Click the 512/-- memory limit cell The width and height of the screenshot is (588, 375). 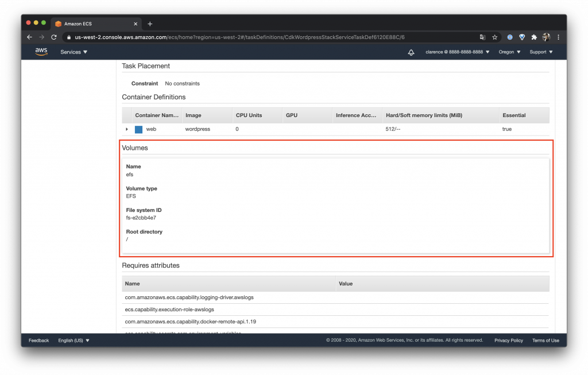click(x=393, y=129)
